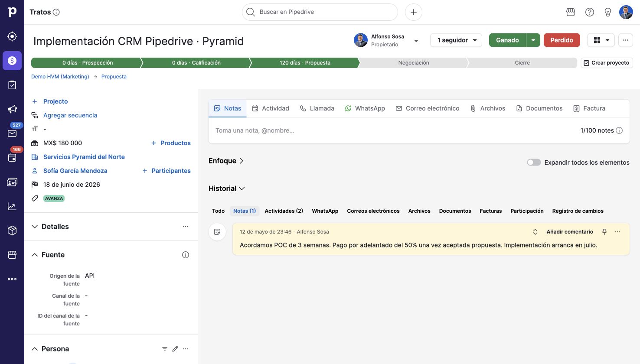Open More three dots in sidebar
The width and height of the screenshot is (640, 364).
pos(12,279)
